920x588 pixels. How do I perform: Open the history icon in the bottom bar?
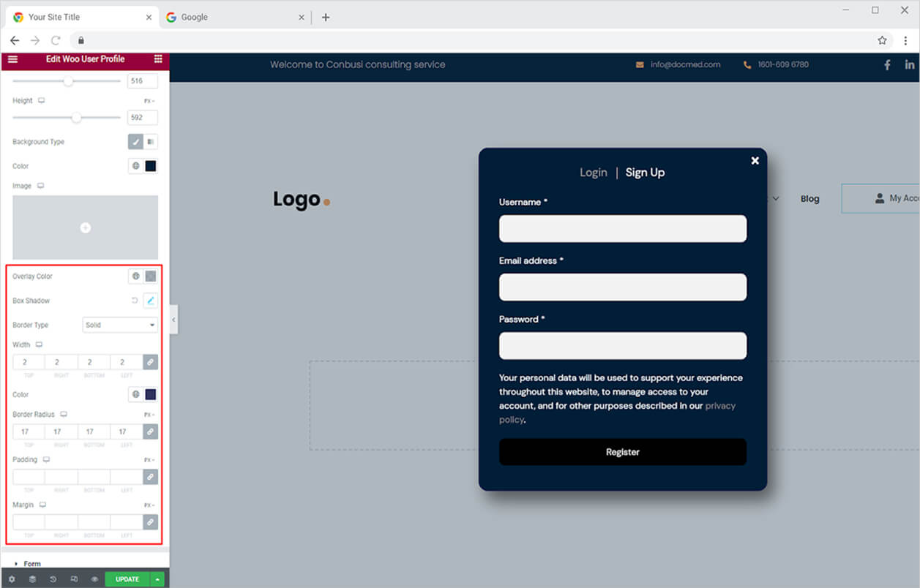[x=53, y=579]
